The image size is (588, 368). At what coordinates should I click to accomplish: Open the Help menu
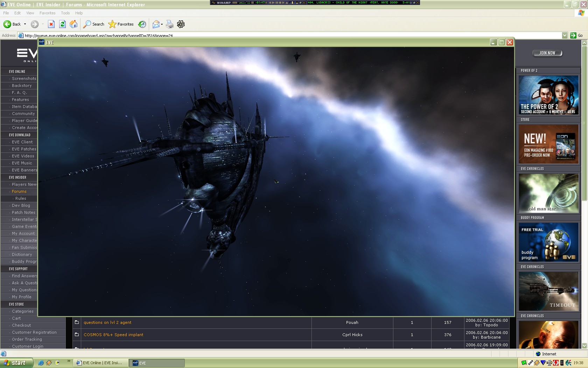click(79, 13)
